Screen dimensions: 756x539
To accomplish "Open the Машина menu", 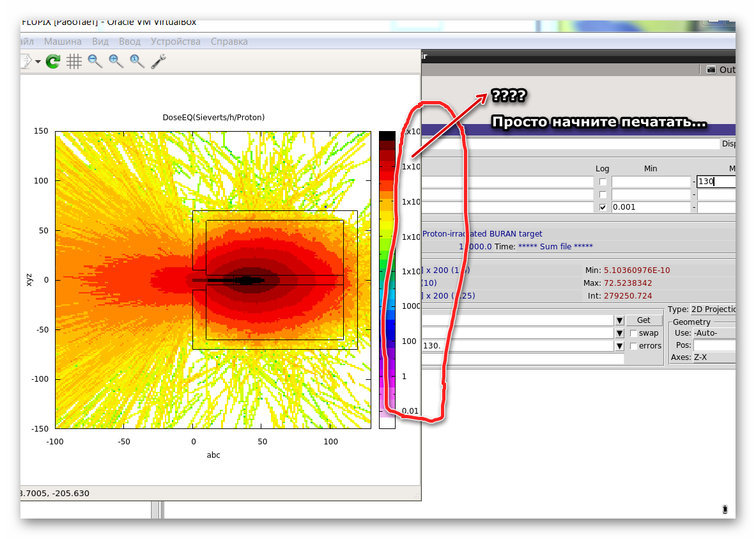I will [x=63, y=42].
